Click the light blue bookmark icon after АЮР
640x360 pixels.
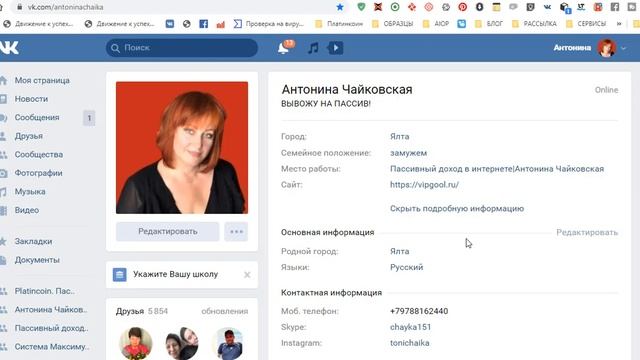462,24
